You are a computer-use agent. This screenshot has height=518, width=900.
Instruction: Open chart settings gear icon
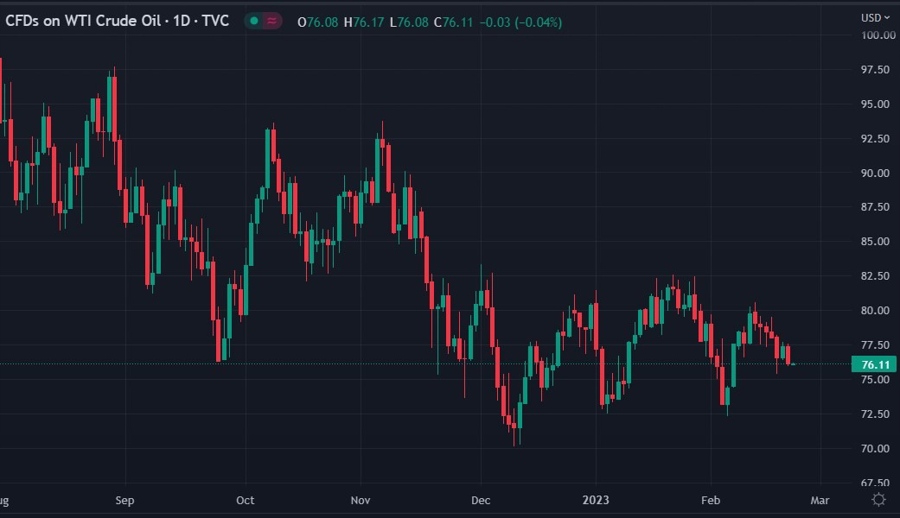pyautogui.click(x=878, y=499)
